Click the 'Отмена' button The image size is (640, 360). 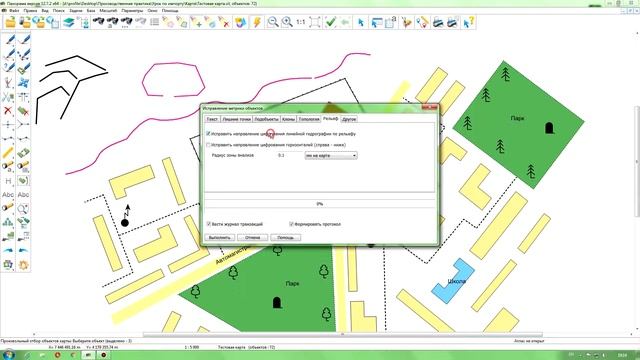[253, 238]
